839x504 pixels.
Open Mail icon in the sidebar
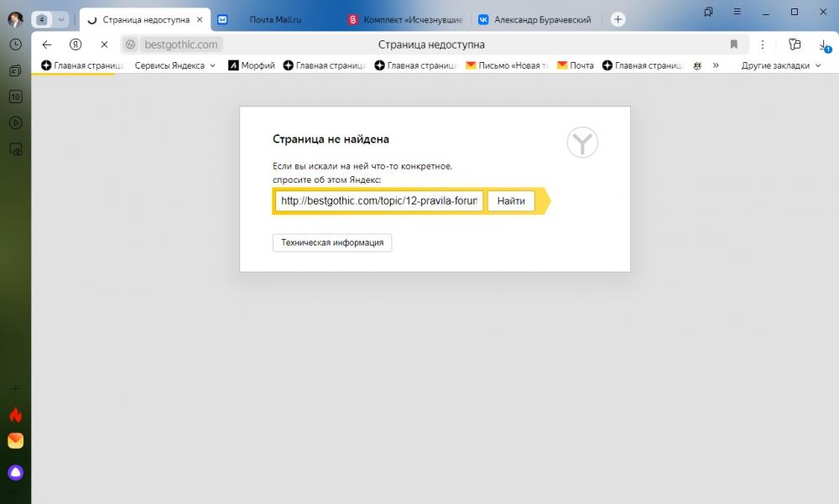(x=15, y=440)
